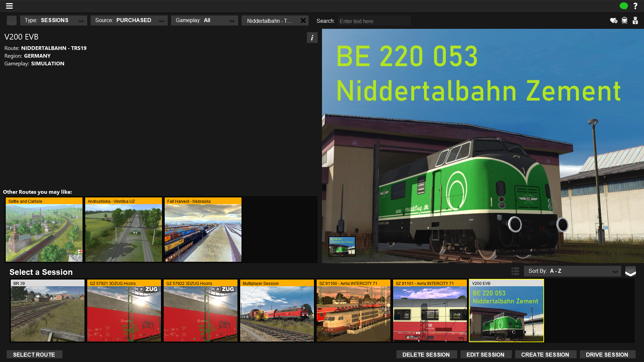Switch to list view icon near Sort By
Screen dimensions: 644x362
pos(515,271)
